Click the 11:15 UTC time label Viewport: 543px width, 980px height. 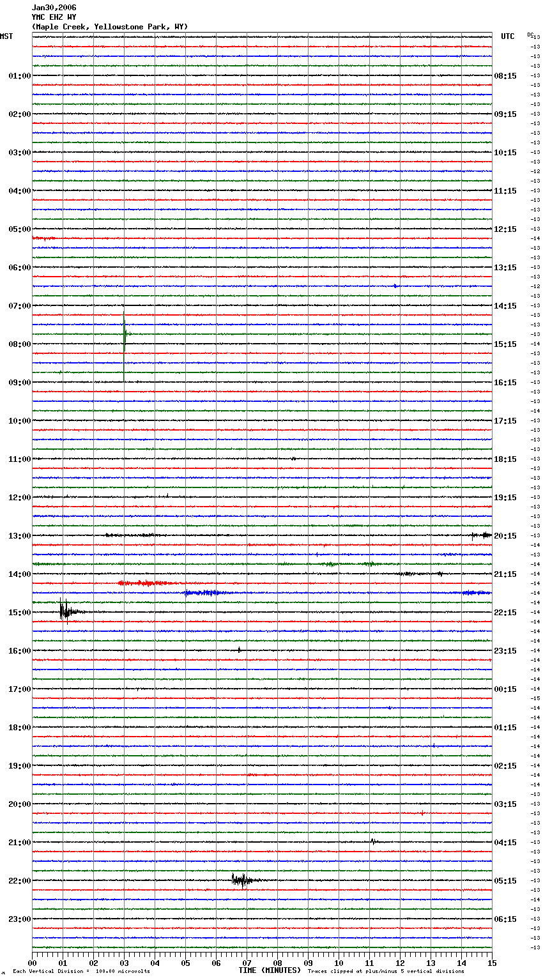[505, 191]
